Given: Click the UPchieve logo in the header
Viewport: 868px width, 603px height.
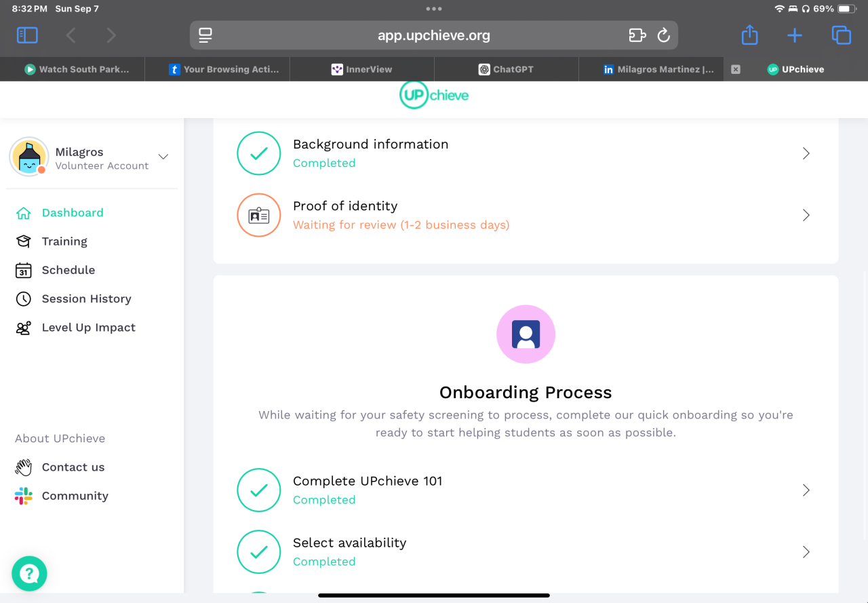Looking at the screenshot, I should click(434, 96).
